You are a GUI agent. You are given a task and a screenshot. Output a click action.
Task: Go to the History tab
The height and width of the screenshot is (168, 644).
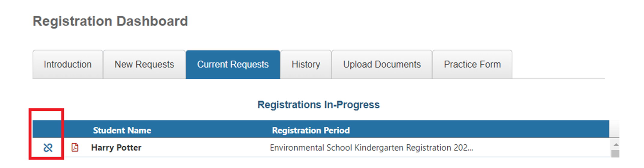click(306, 64)
